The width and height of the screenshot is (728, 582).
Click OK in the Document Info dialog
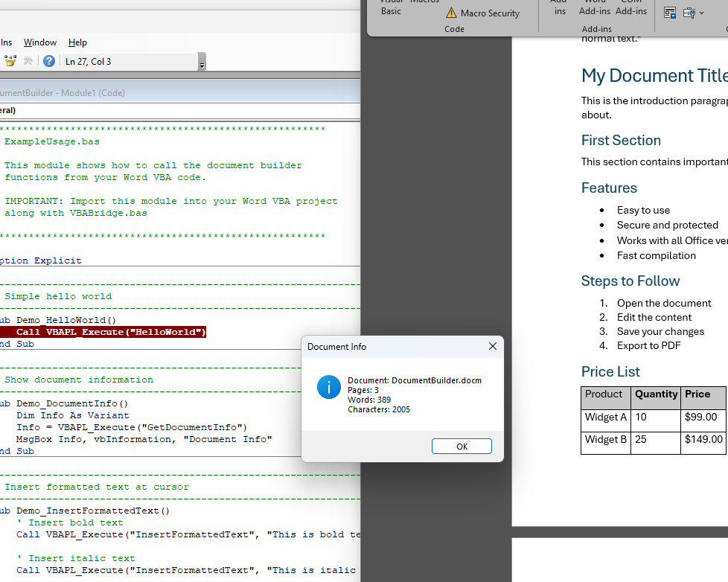tap(462, 446)
